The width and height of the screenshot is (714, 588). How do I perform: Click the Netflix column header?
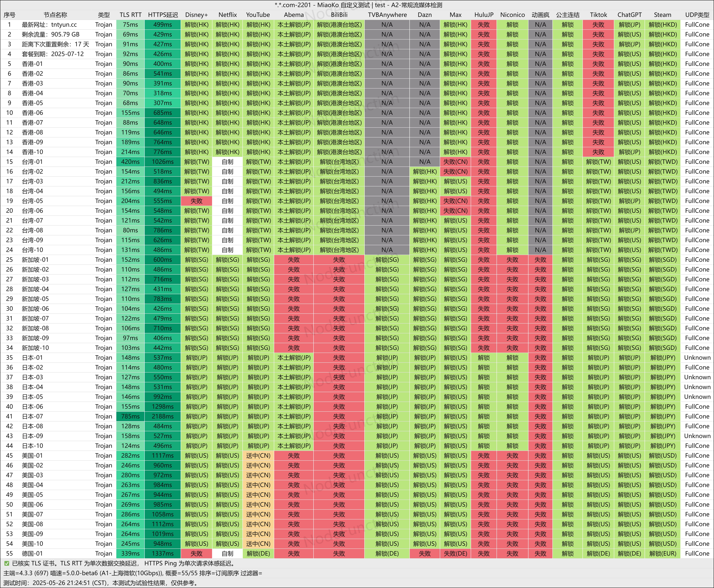(x=228, y=15)
